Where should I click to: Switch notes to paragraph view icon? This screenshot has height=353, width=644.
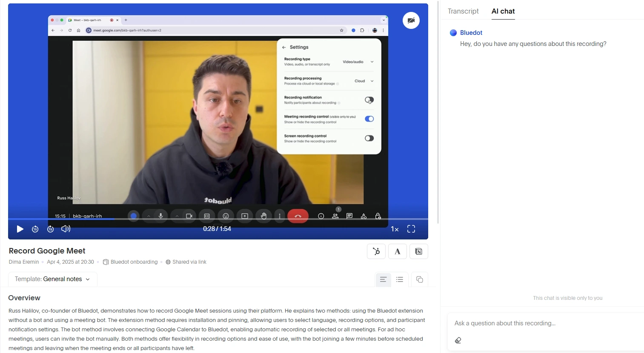(x=383, y=279)
